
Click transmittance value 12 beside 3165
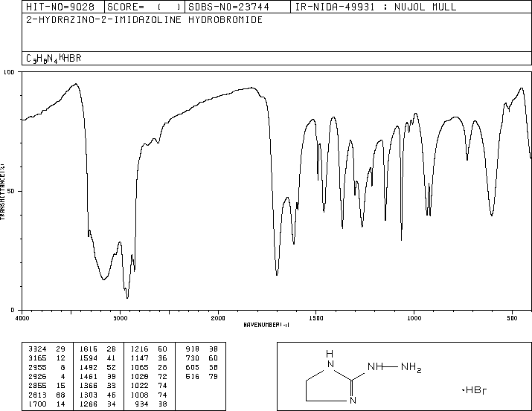(x=60, y=358)
